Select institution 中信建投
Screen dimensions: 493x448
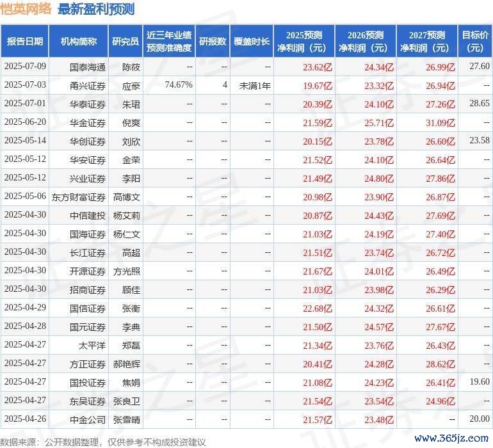point(88,215)
